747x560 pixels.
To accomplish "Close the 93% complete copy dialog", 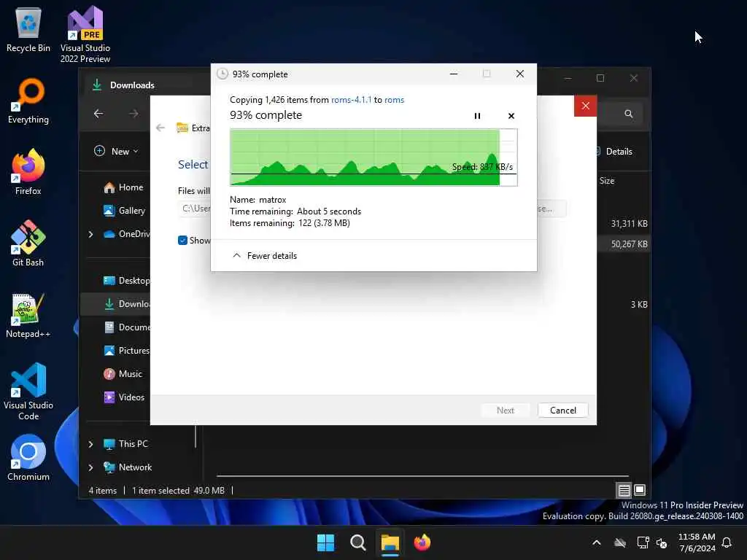I will pos(519,74).
